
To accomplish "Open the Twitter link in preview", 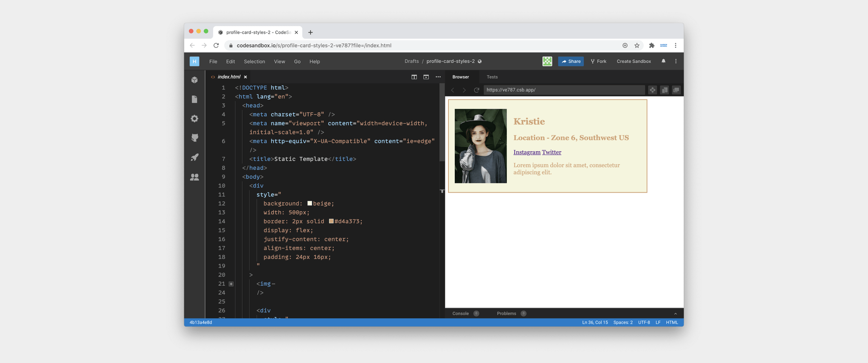I will pyautogui.click(x=552, y=152).
